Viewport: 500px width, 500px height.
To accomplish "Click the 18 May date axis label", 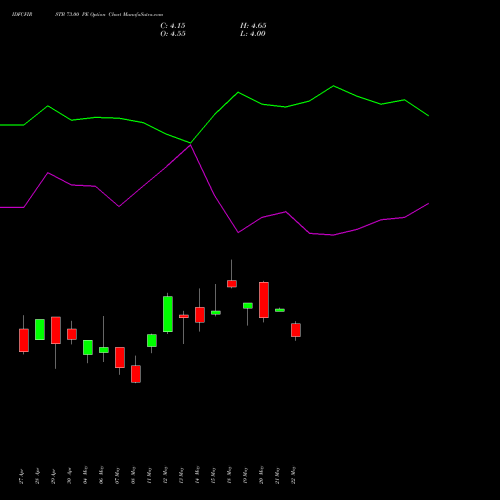I will (230, 475).
